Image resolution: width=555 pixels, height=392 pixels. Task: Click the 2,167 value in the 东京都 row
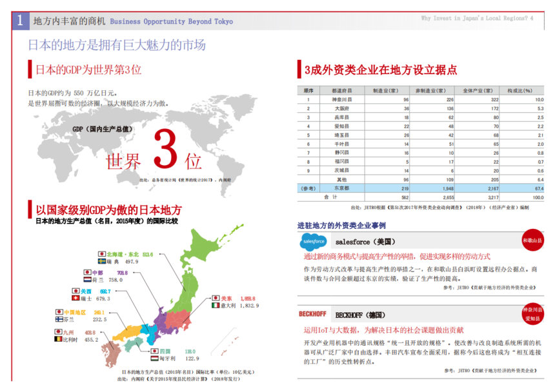[x=493, y=189]
